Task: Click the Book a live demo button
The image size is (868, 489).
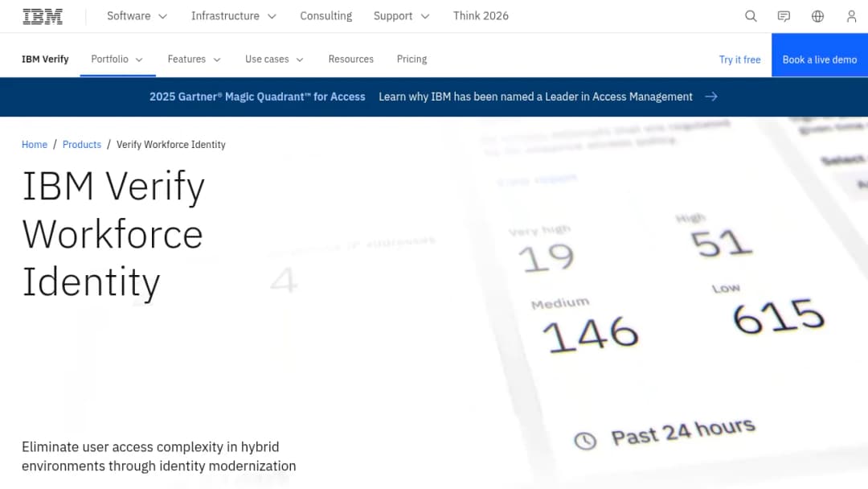Action: (x=820, y=55)
